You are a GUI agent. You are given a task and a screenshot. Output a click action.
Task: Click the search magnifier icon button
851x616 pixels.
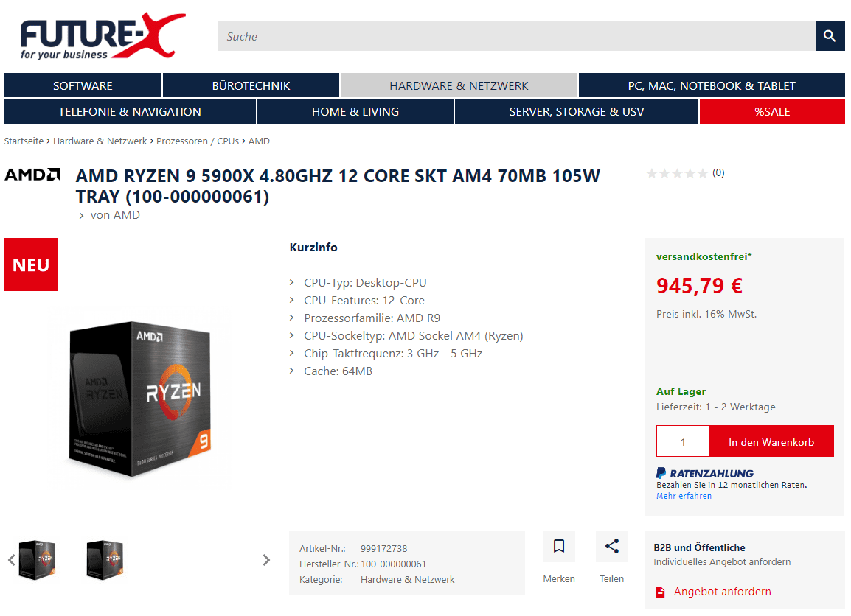pos(830,36)
